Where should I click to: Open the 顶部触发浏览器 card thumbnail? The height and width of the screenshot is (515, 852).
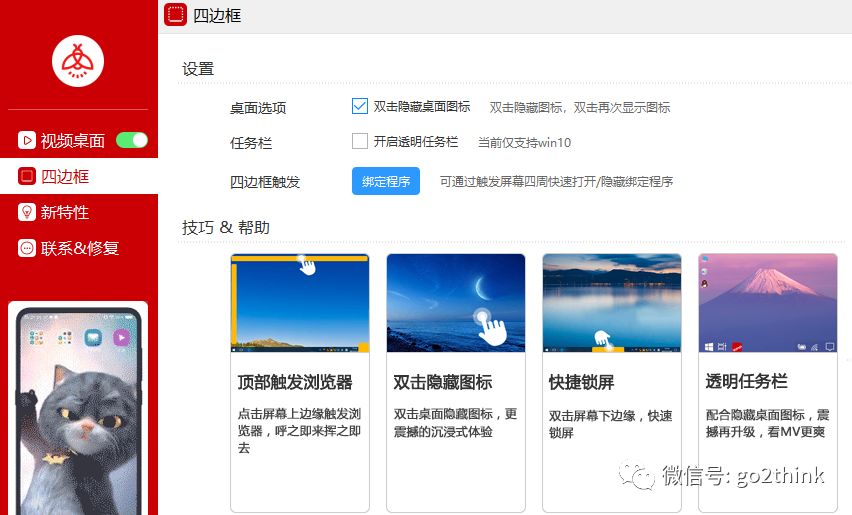tap(300, 303)
